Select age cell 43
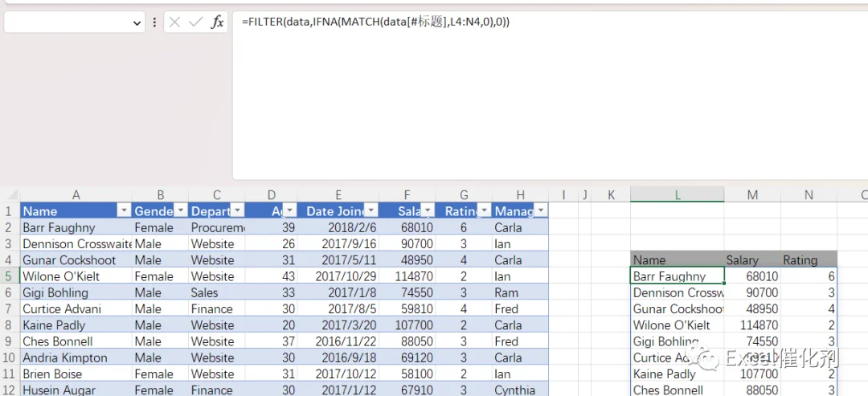The image size is (868, 396). point(272,276)
